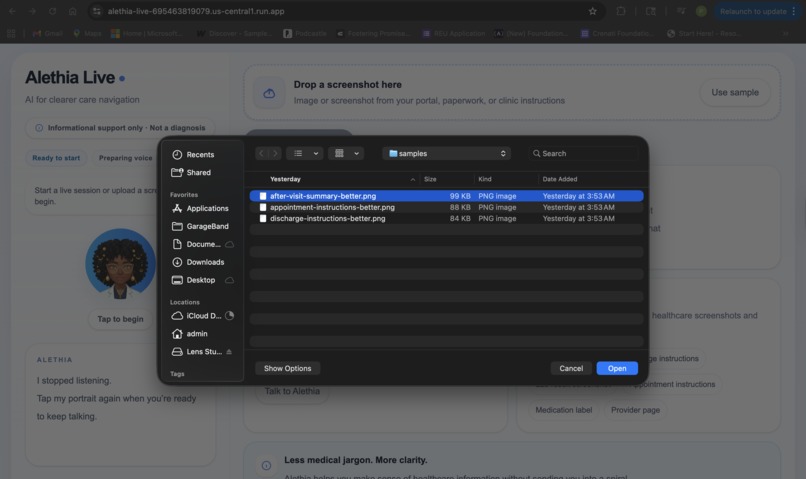Click the Chrome profile avatar icon
Screen dimensions: 806x479
coord(701,11)
